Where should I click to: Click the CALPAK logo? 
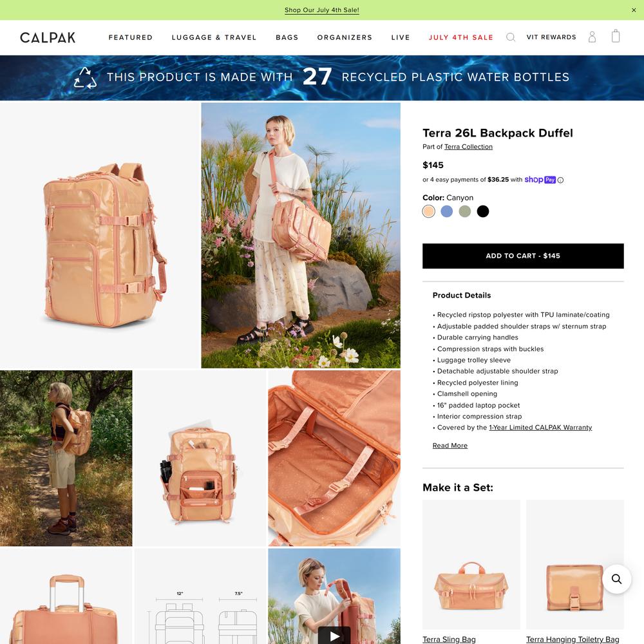pos(48,37)
